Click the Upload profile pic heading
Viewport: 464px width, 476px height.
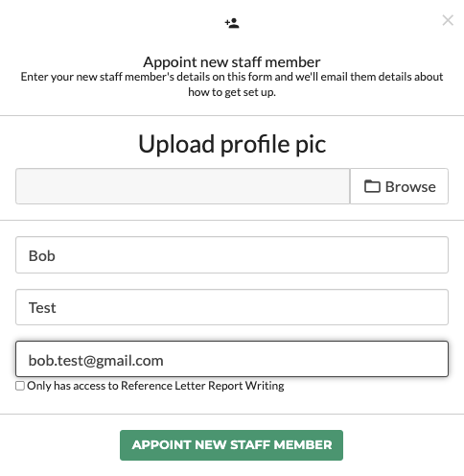point(232,144)
